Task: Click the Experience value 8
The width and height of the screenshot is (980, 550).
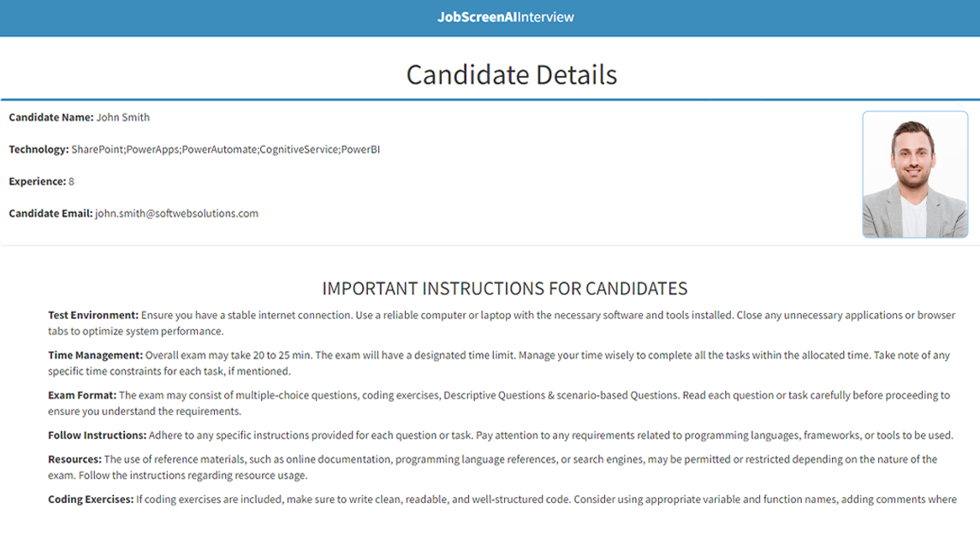Action: point(71,181)
